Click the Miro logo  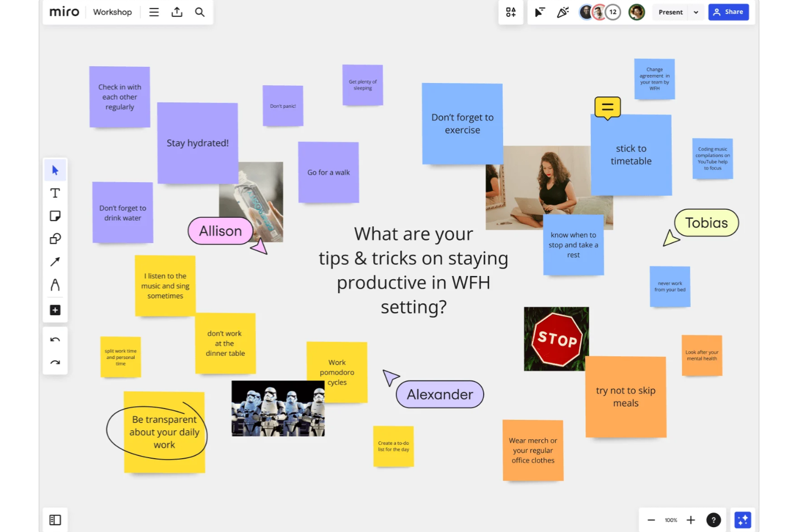[x=64, y=12]
